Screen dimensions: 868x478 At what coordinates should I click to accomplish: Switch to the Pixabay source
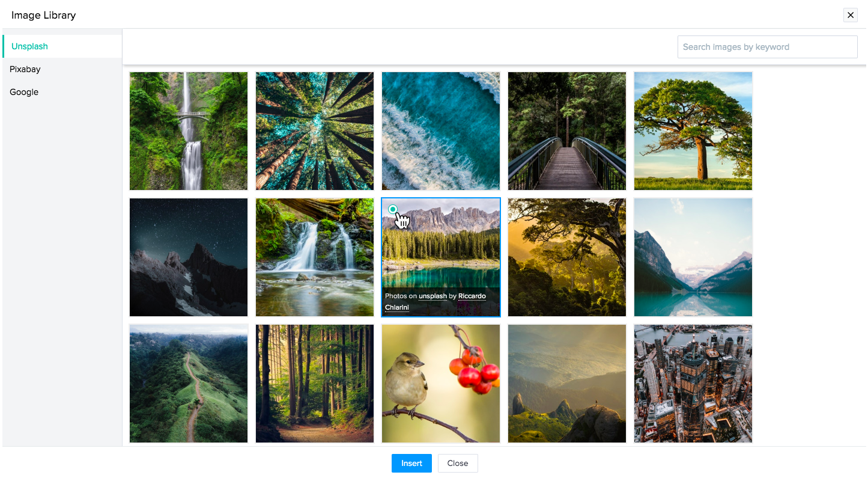click(25, 69)
